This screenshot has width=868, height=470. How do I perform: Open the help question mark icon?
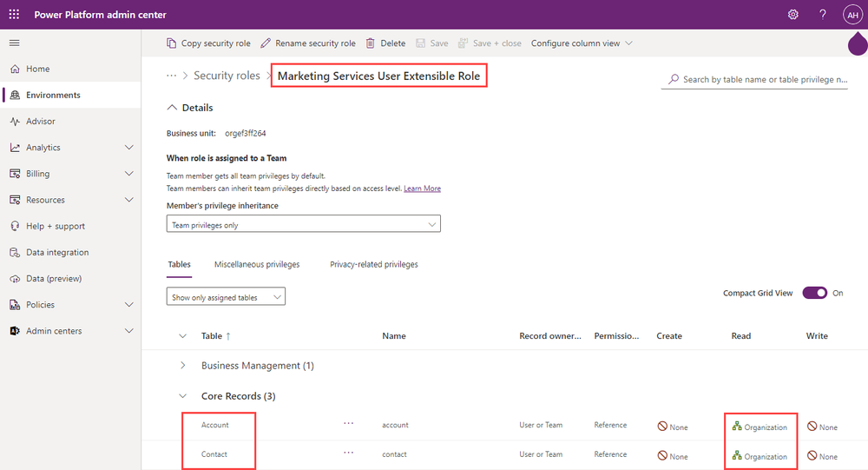point(823,15)
